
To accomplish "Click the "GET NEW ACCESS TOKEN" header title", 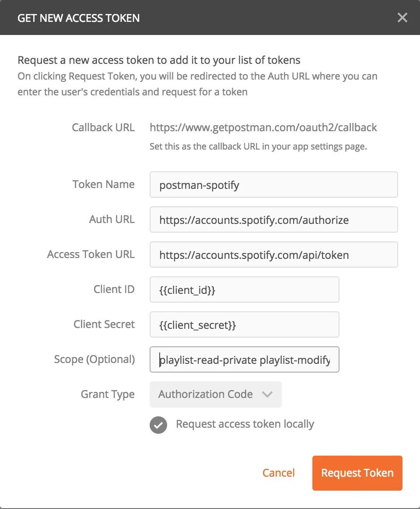I will [79, 18].
